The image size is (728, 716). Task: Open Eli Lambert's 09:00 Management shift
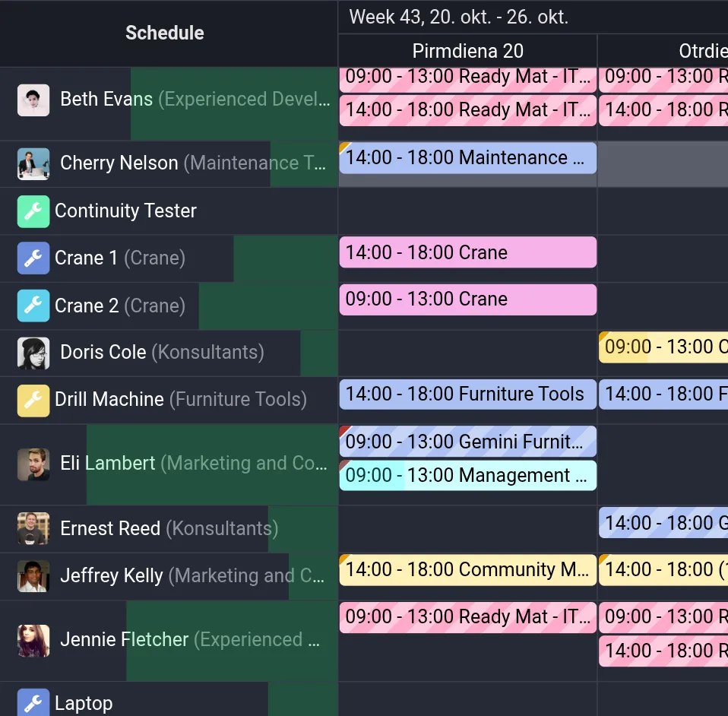point(467,476)
